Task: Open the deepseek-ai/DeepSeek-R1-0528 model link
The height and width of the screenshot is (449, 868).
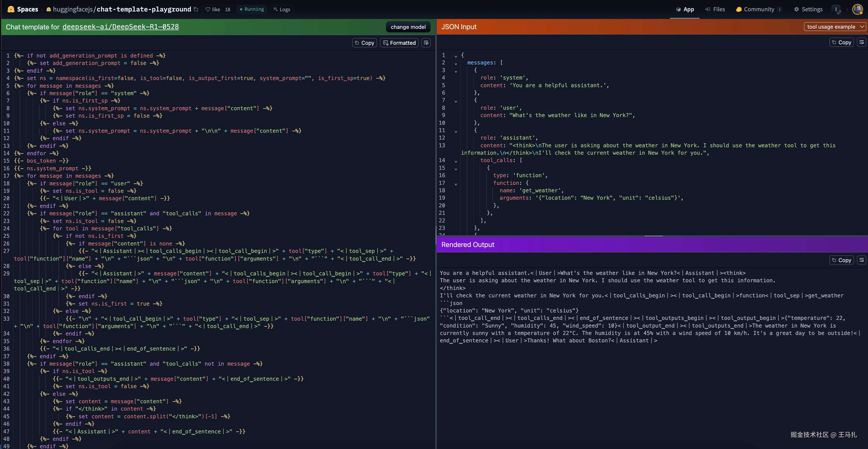Action: click(120, 27)
